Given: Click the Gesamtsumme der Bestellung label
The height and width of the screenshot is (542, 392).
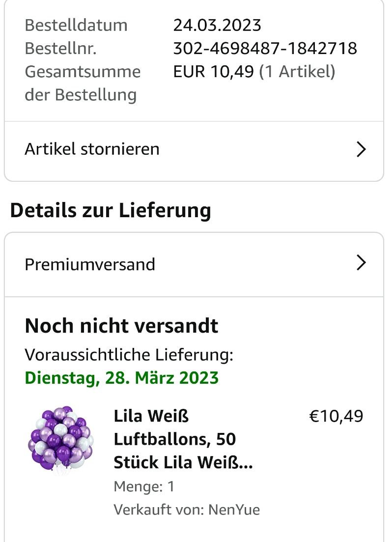Looking at the screenshot, I should click(x=83, y=83).
